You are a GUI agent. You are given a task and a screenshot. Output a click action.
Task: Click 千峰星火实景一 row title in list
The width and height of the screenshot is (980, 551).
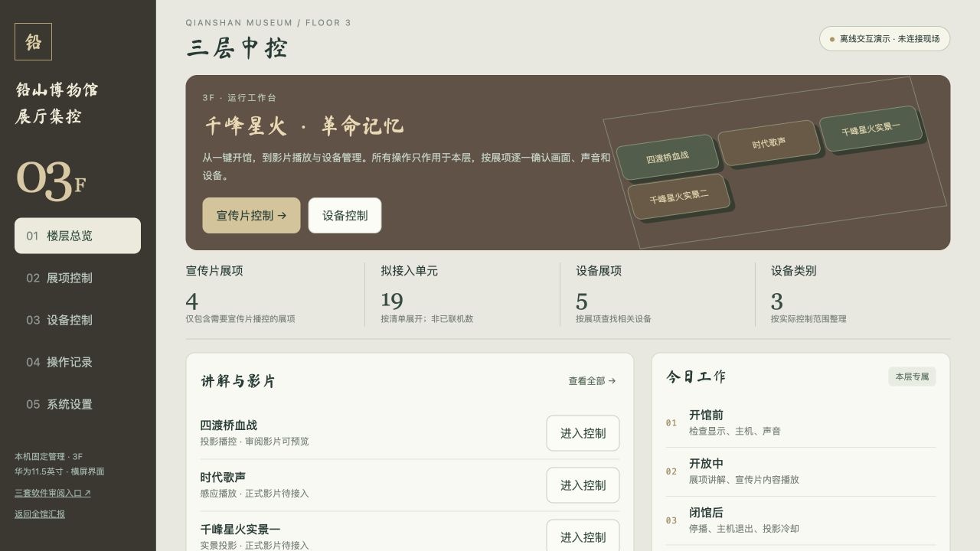tap(240, 530)
